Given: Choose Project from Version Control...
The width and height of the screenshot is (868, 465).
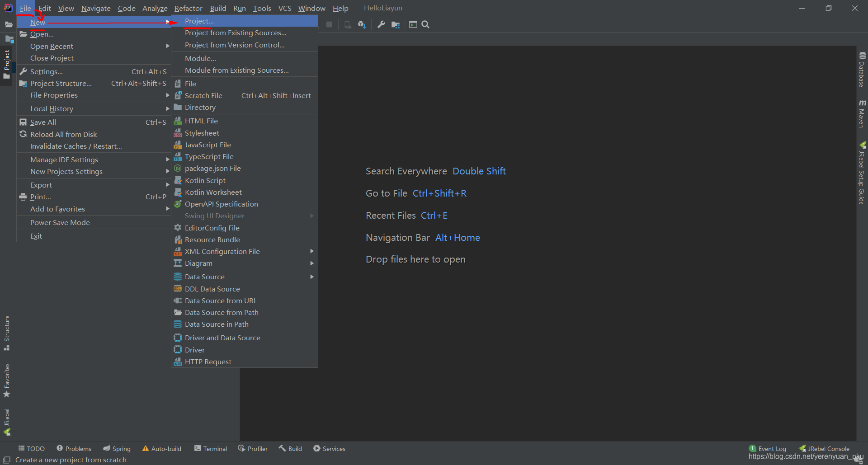Looking at the screenshot, I should point(245,45).
